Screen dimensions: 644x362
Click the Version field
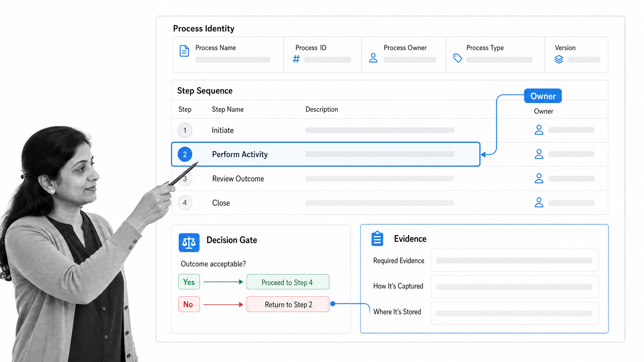[x=584, y=60]
